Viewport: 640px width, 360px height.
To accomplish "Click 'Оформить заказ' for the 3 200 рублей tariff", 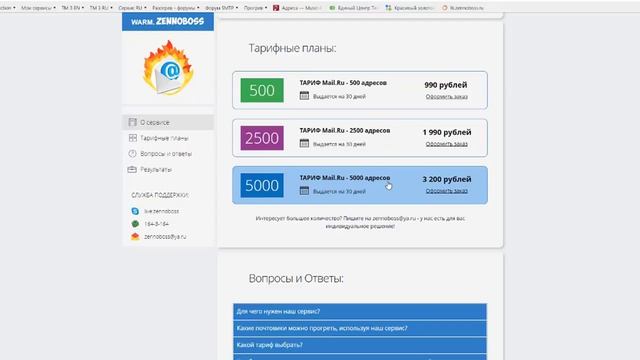I will [x=447, y=191].
